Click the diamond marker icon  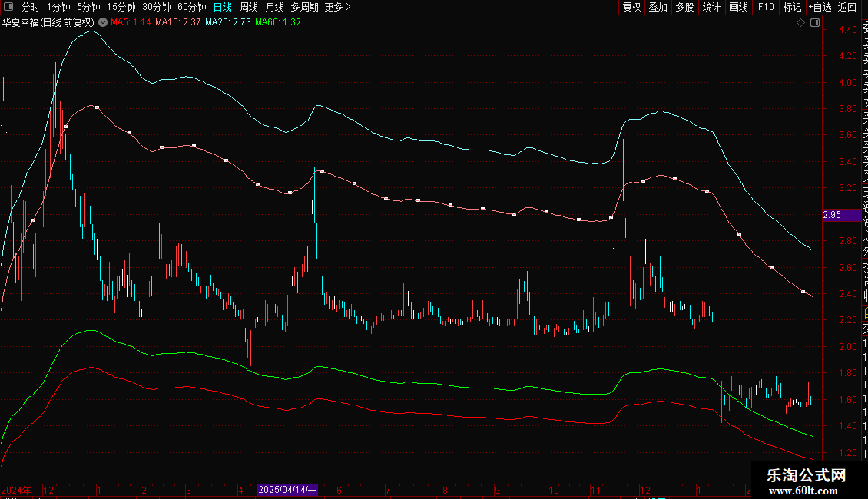[x=800, y=23]
